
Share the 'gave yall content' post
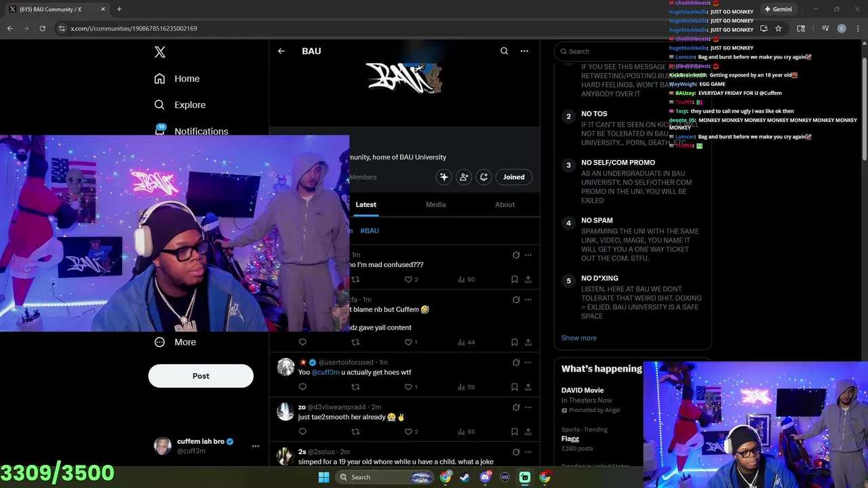[528, 342]
